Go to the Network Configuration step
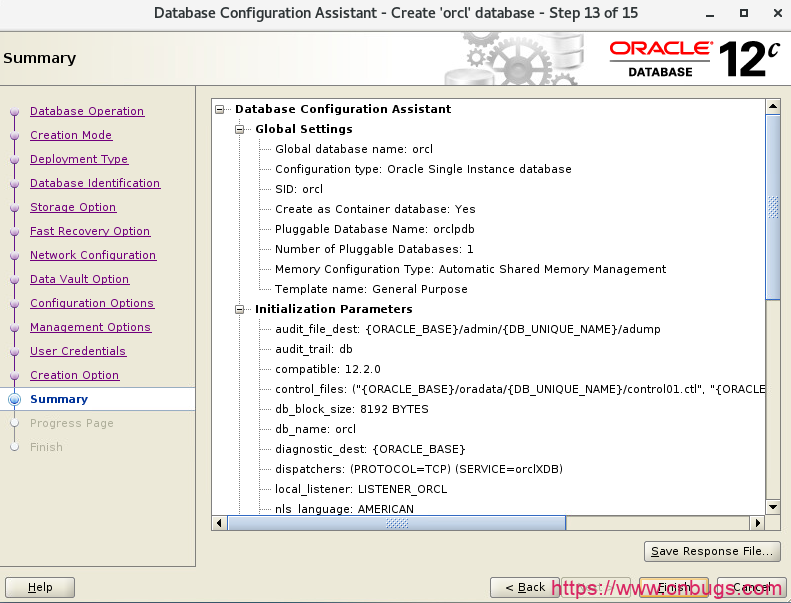Image resolution: width=791 pixels, height=603 pixels. pos(93,255)
